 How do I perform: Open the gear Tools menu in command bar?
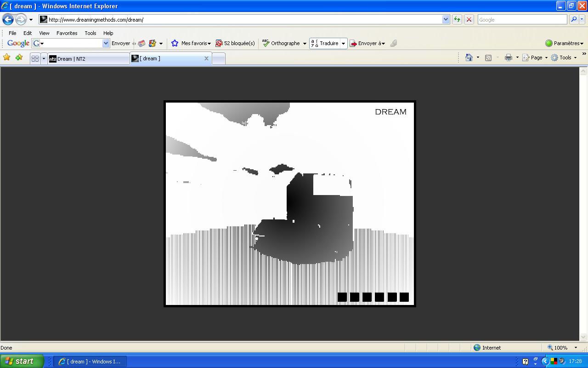pyautogui.click(x=564, y=57)
